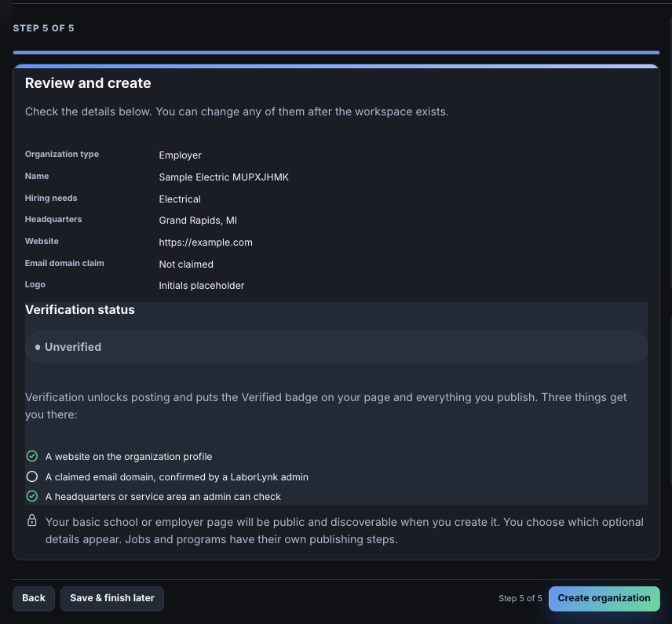
Task: Click the STEP 5 OF 5 header label
Action: pos(43,28)
